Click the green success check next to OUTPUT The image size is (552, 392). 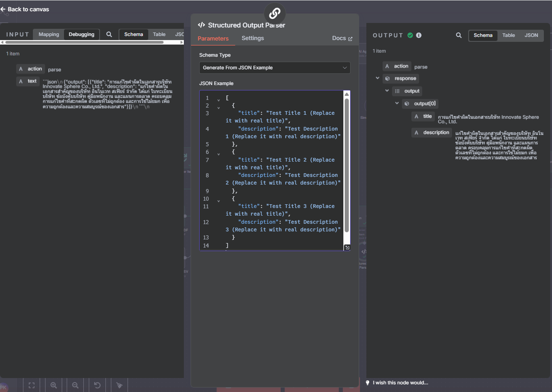pos(410,35)
